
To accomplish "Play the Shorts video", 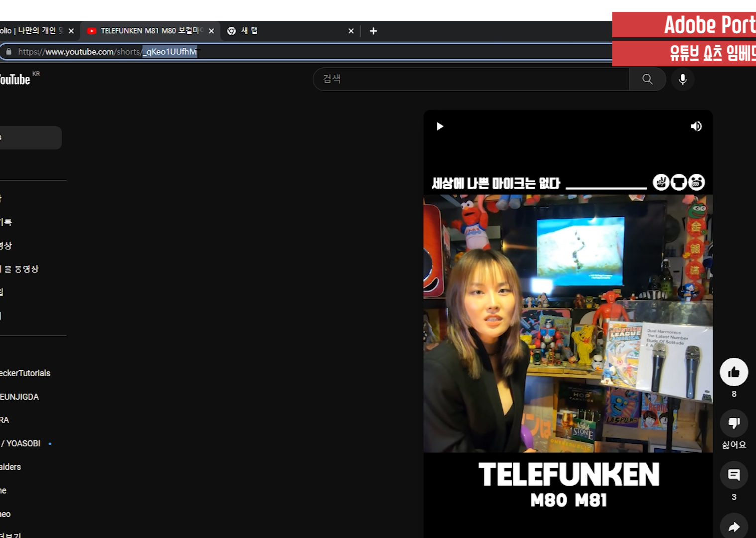I will pyautogui.click(x=440, y=126).
